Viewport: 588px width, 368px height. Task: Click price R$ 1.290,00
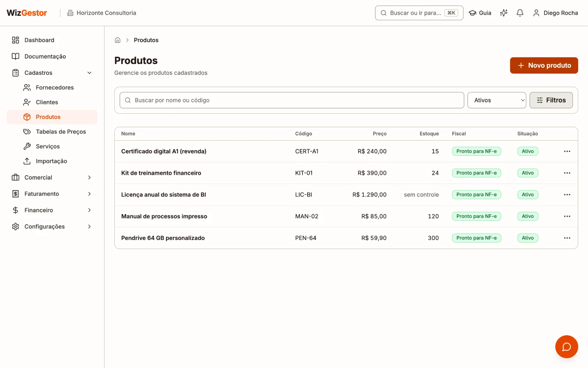click(x=369, y=195)
